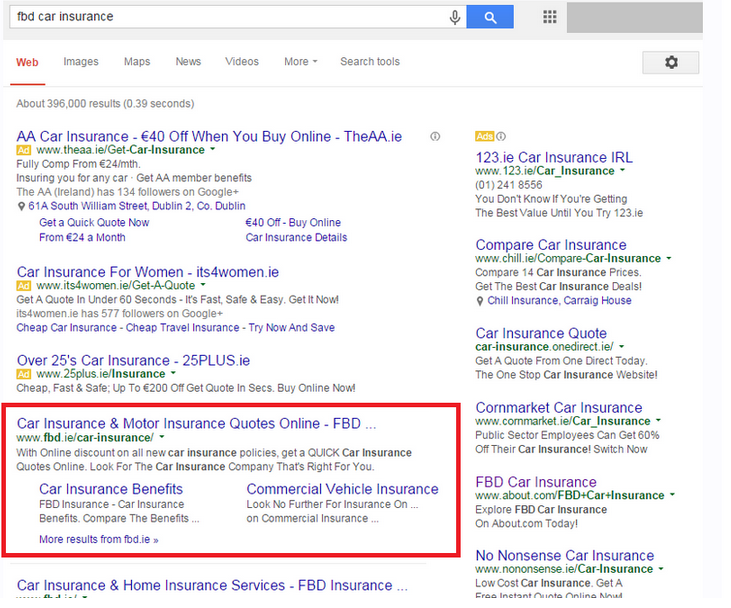
Task: Click the blue magnifier search button
Action: (490, 17)
